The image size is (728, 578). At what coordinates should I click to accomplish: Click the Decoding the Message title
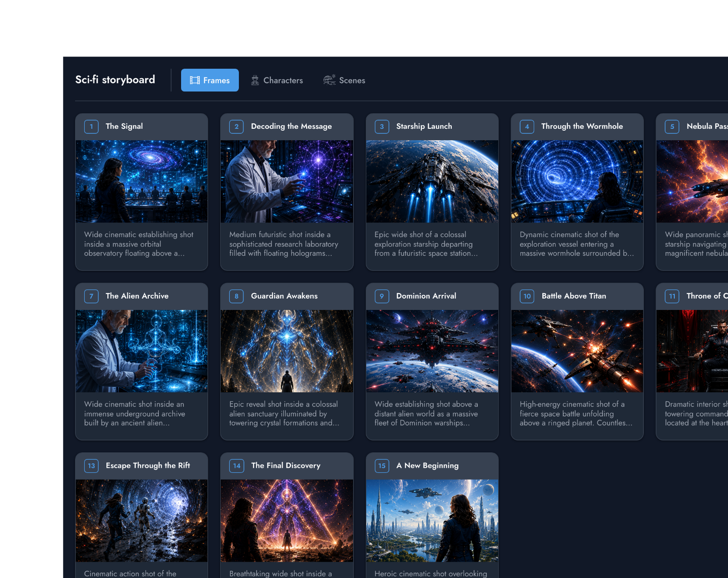pyautogui.click(x=291, y=127)
